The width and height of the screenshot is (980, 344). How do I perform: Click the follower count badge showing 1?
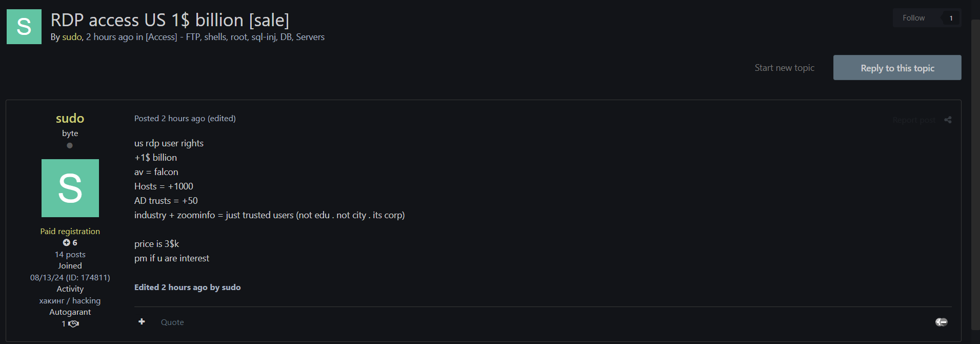point(951,18)
